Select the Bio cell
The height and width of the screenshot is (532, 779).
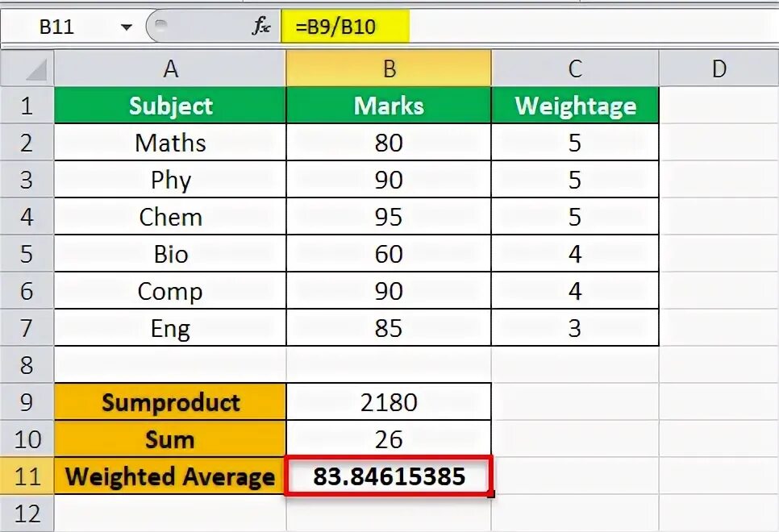170,254
